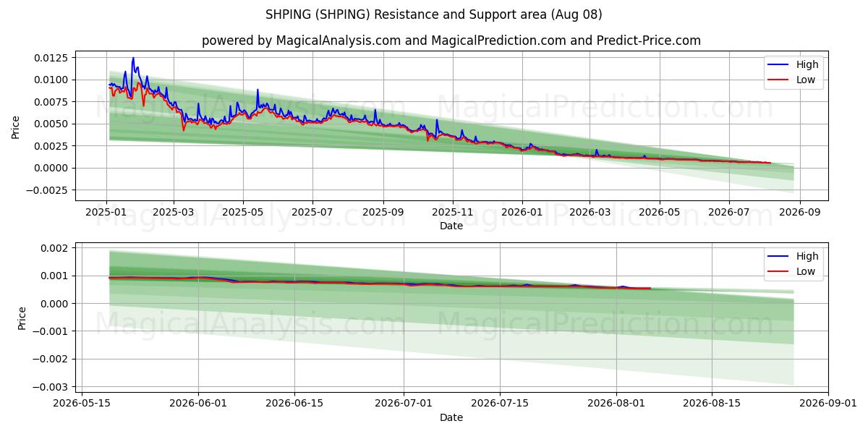Click the top chart's 'Date' x-axis label
This screenshot has width=868, height=434.
coord(451,226)
